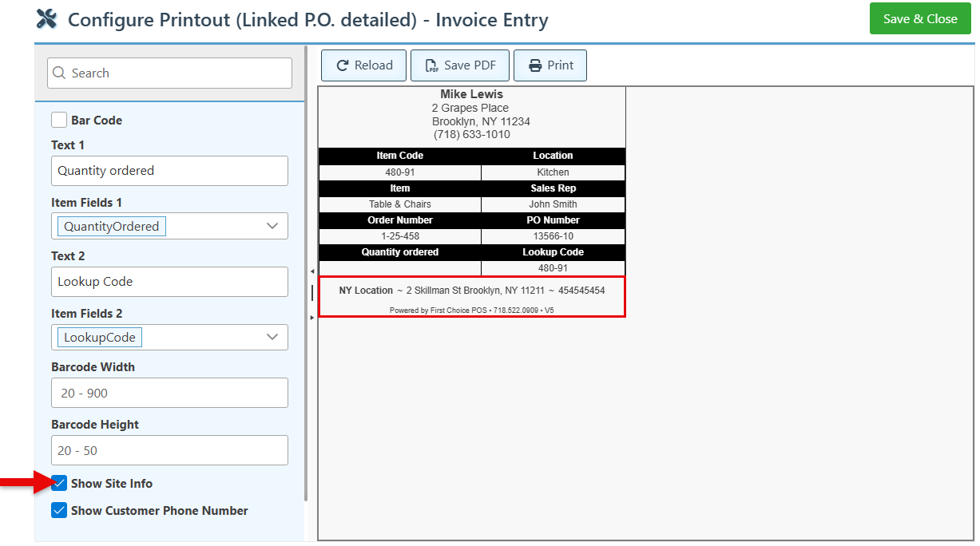Focus the Barcode Height input
Viewport: 980px width, 546px height.
tap(169, 450)
